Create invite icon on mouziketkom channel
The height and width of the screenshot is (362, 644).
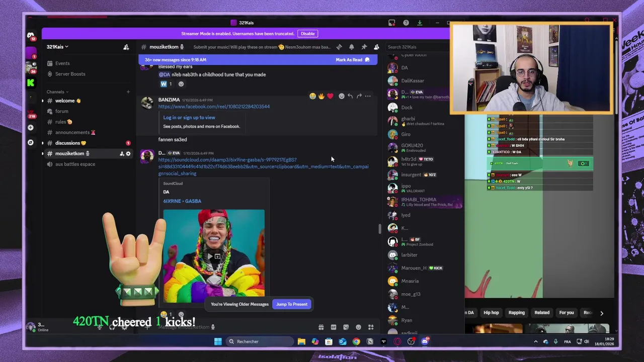coord(122,153)
